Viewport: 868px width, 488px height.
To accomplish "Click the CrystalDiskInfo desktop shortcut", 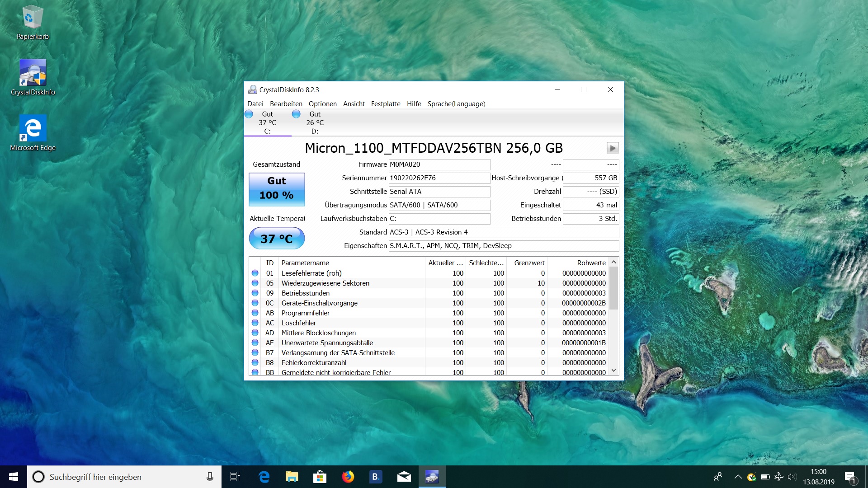I will pos(33,78).
